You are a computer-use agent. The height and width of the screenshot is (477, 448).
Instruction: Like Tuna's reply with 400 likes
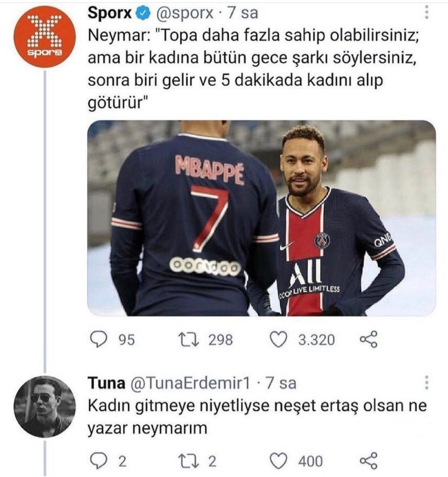279,461
